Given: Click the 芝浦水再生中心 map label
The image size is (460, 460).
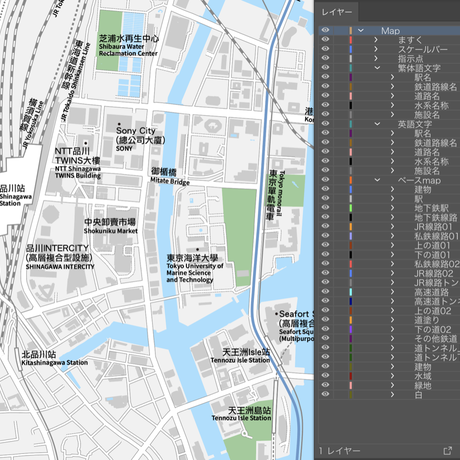Looking at the screenshot, I should (129, 38).
